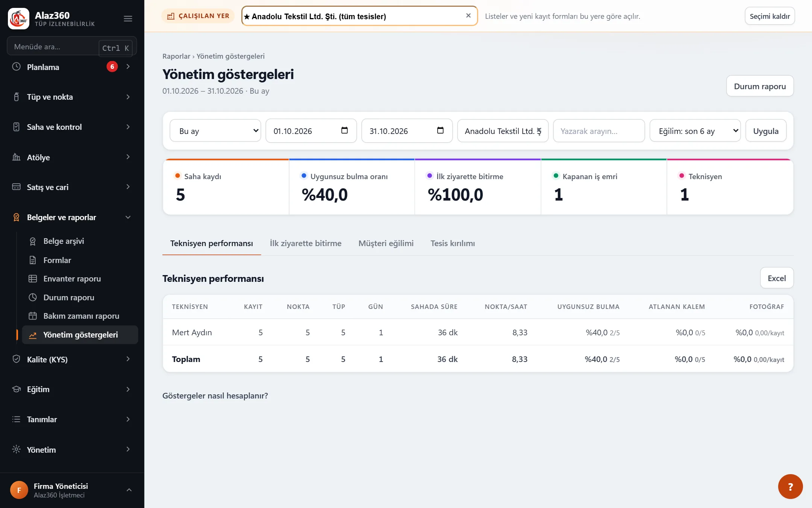
Task: Click the Alaz360 logo icon
Action: pyautogui.click(x=18, y=18)
